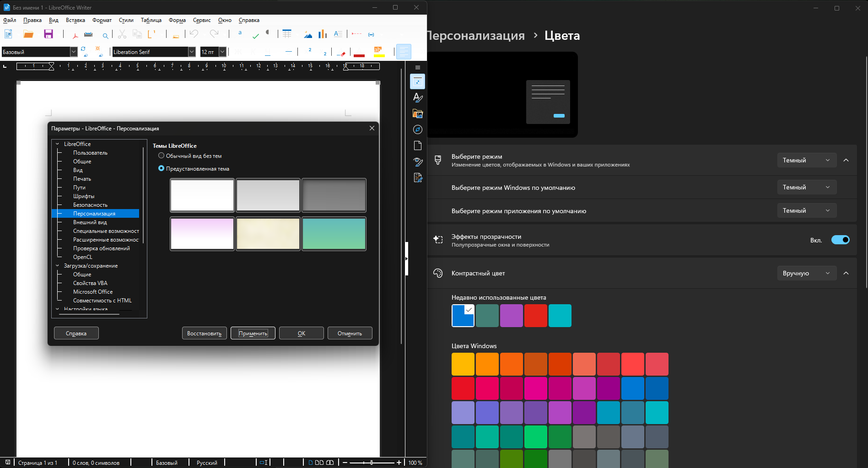Click the Применить button
Screen dimensions: 868x468
pyautogui.click(x=253, y=333)
